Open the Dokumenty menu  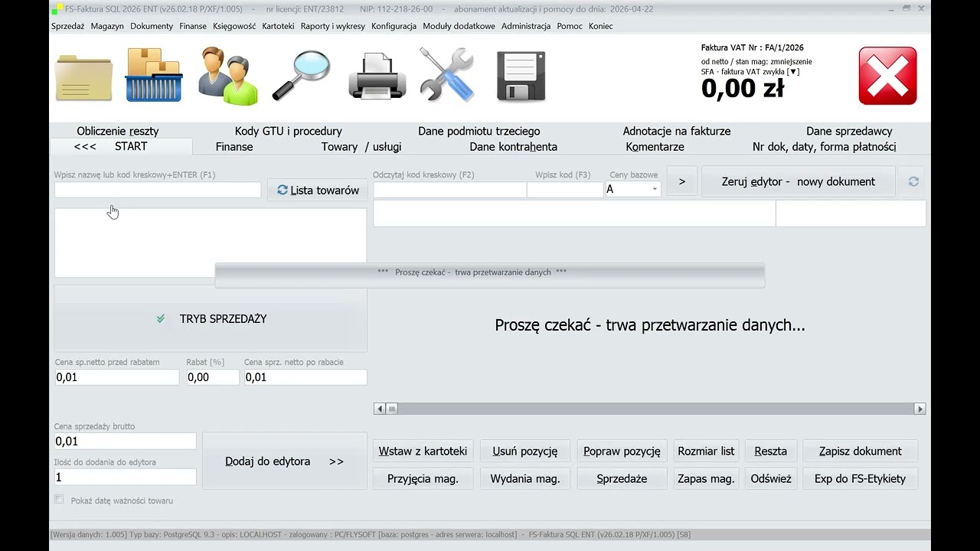tap(152, 26)
